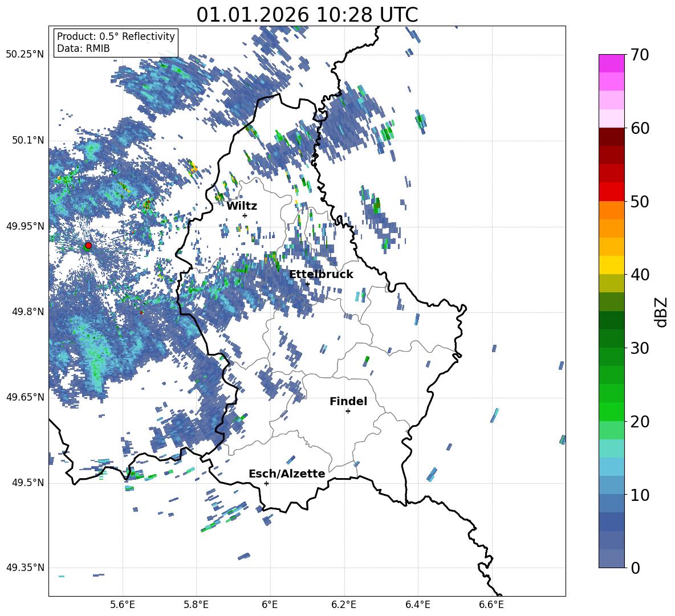Click the bright red colorbar segment near 50
Viewport: 675px width, 616px height.
pos(612,192)
